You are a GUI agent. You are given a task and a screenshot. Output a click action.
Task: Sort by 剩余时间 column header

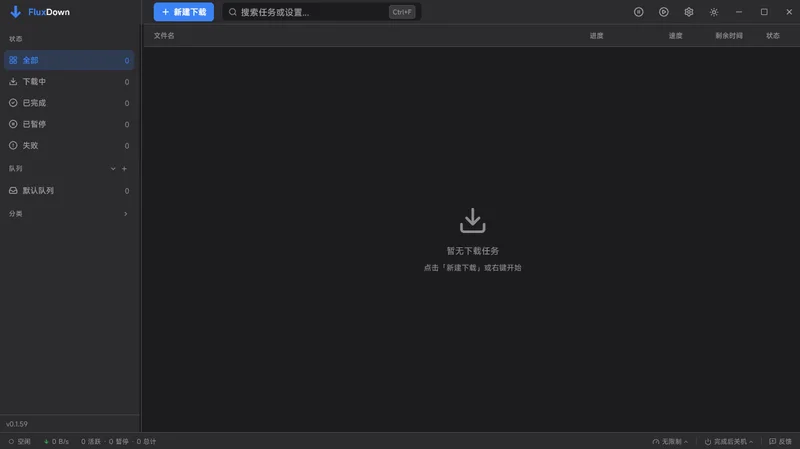[x=729, y=36]
